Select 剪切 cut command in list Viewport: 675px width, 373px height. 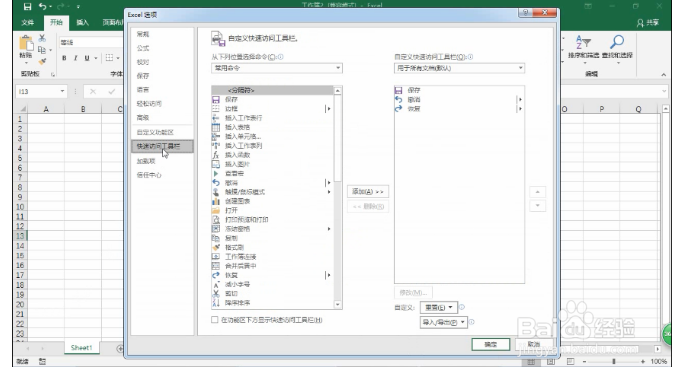(272, 294)
